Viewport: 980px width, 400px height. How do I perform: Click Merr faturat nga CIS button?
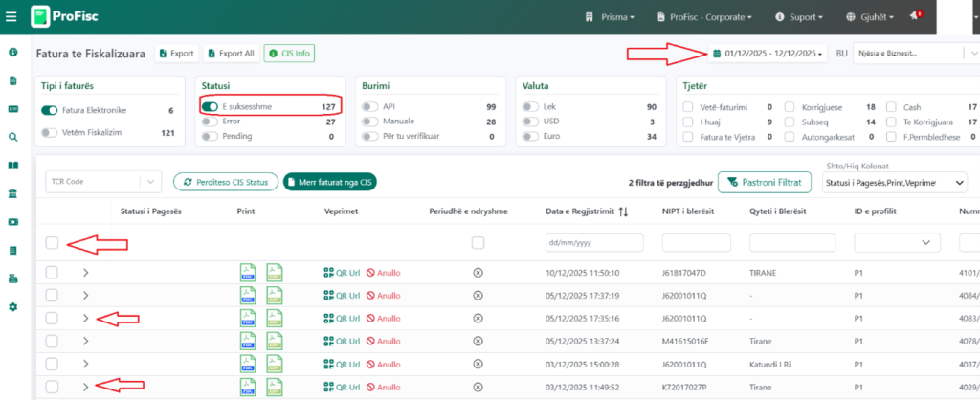point(330,182)
